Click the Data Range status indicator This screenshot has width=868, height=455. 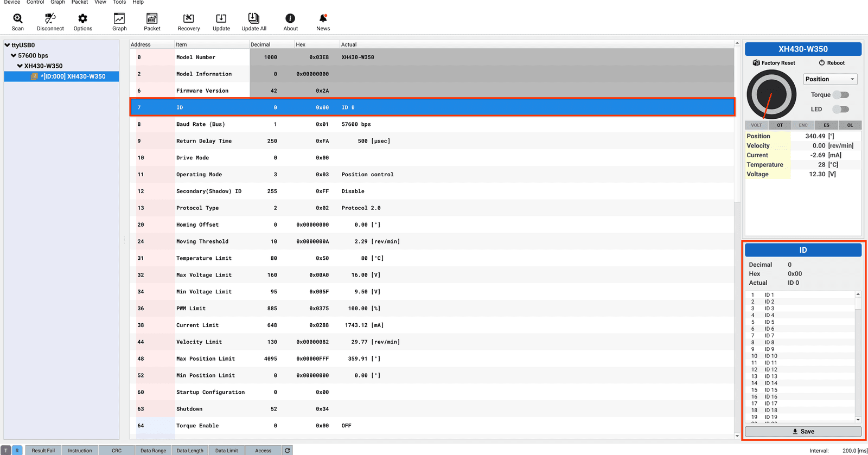click(153, 450)
